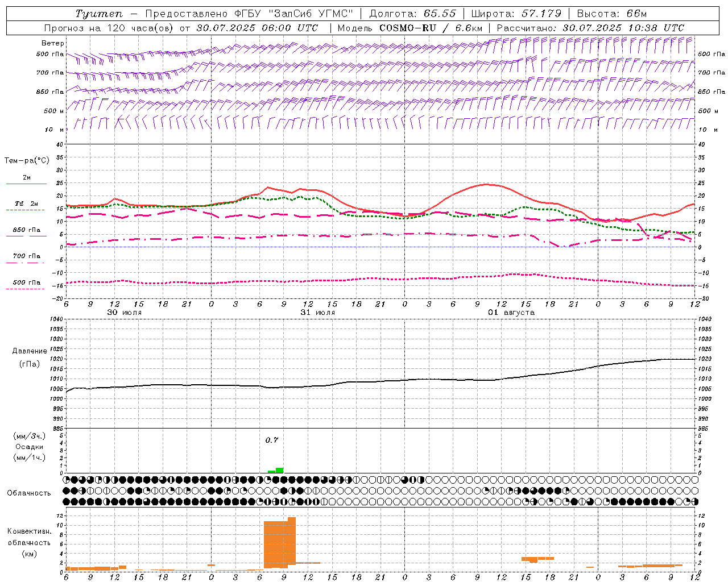Click the Высота: 66м value

pos(612,14)
